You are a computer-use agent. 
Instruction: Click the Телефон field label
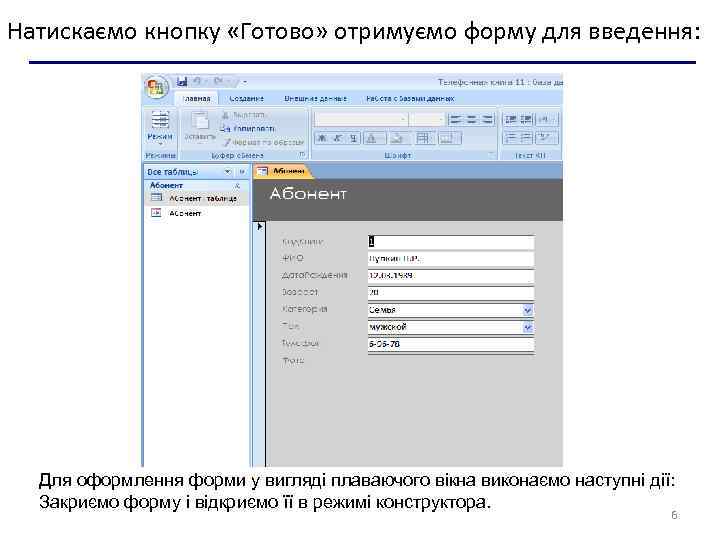pos(300,343)
